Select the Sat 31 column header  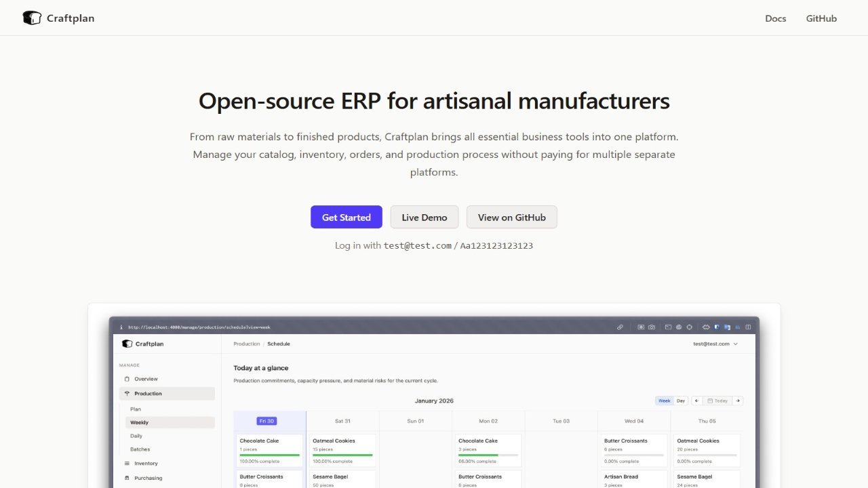pyautogui.click(x=342, y=421)
